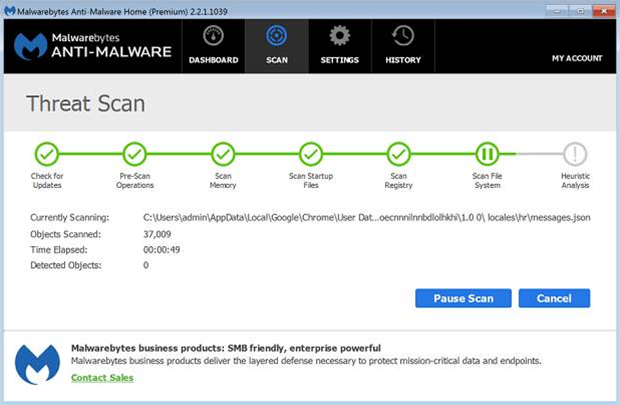Viewport: 620px width, 405px height.
Task: Click the 'Time Elapsed:' label
Action: (59, 250)
